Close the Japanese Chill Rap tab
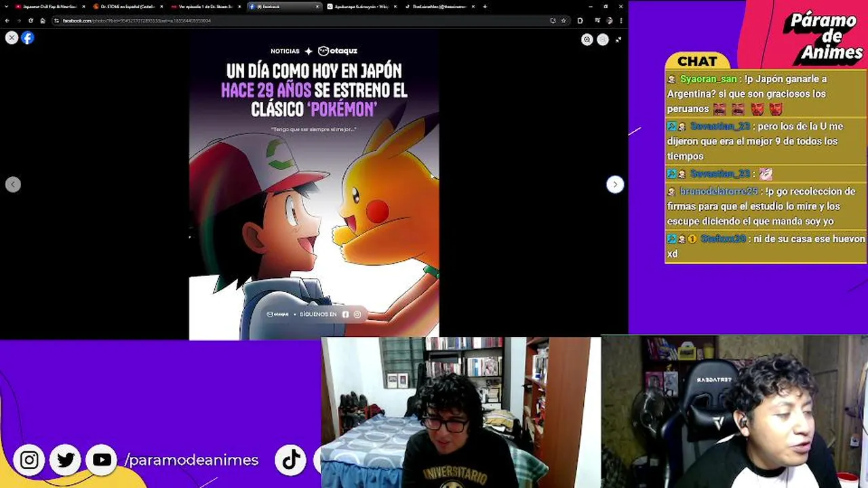Screen dimensions: 868x488 click(x=83, y=7)
